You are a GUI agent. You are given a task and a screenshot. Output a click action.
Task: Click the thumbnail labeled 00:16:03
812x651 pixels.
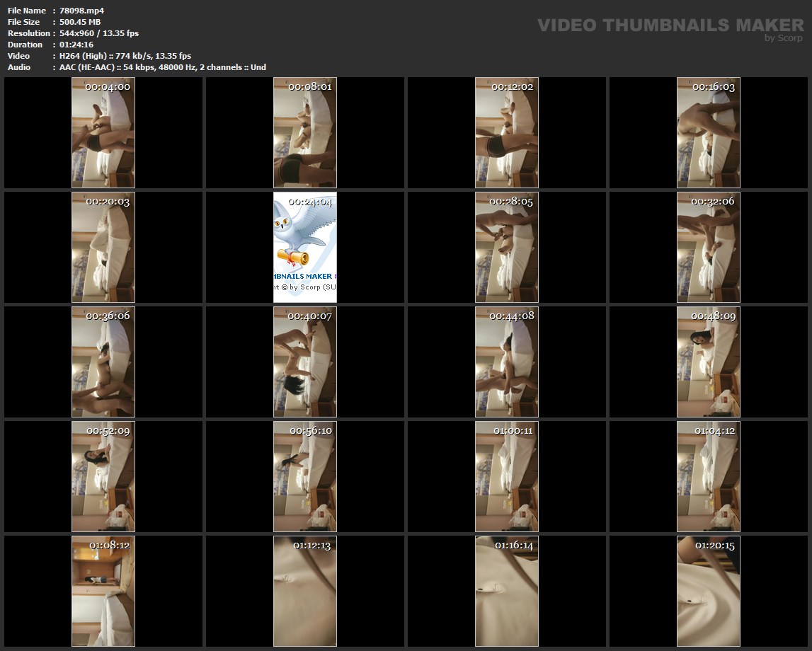point(709,132)
